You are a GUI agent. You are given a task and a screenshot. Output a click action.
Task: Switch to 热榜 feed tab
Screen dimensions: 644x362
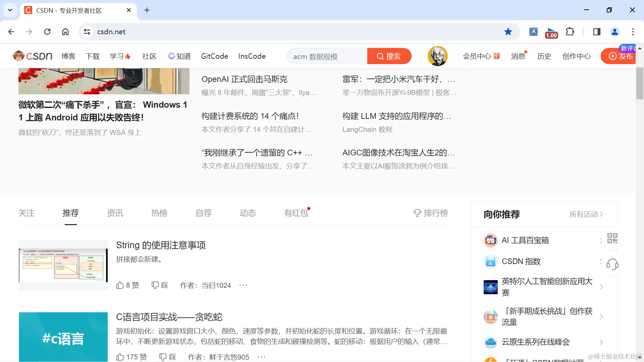tap(159, 213)
